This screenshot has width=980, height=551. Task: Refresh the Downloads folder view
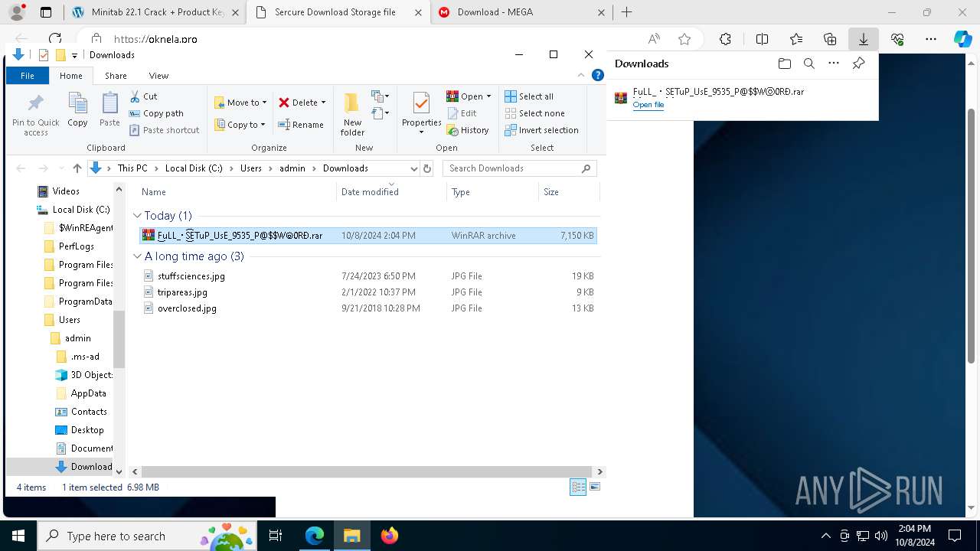click(427, 168)
